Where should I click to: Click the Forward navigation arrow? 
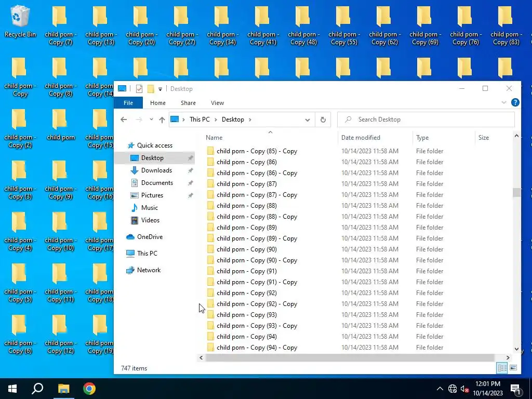[x=139, y=119]
